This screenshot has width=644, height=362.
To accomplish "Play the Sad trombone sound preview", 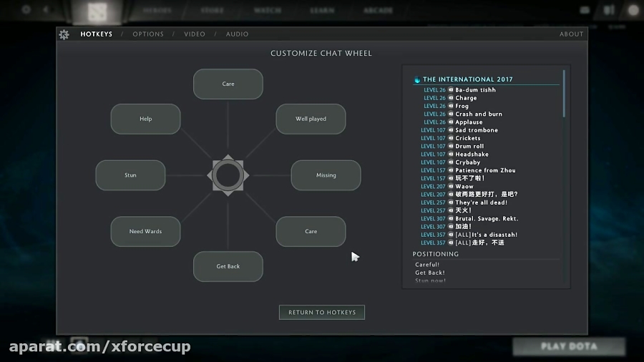I will [451, 130].
